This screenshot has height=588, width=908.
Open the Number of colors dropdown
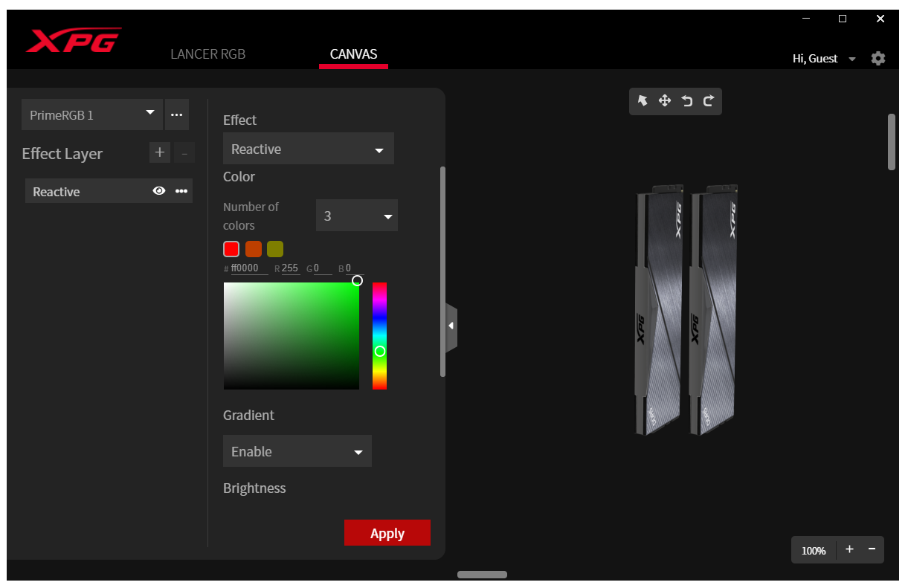point(357,216)
